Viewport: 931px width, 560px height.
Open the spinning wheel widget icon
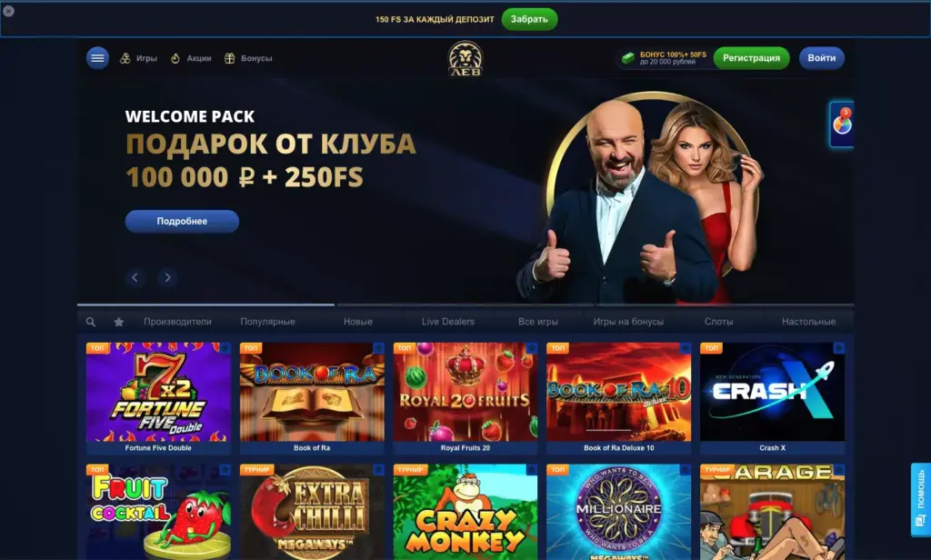(x=842, y=124)
